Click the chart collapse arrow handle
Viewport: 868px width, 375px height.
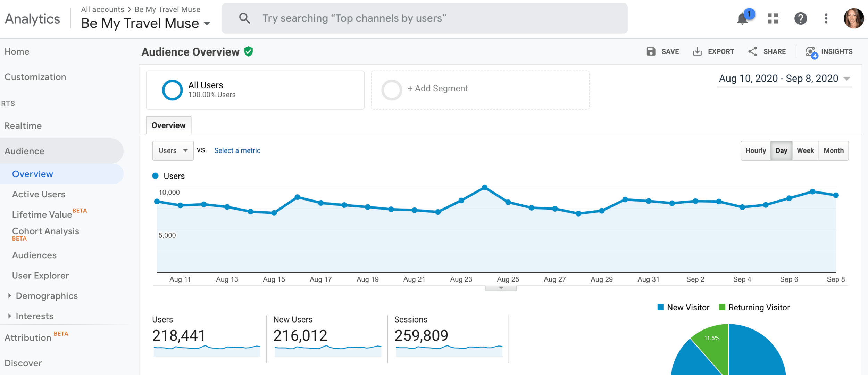(501, 288)
